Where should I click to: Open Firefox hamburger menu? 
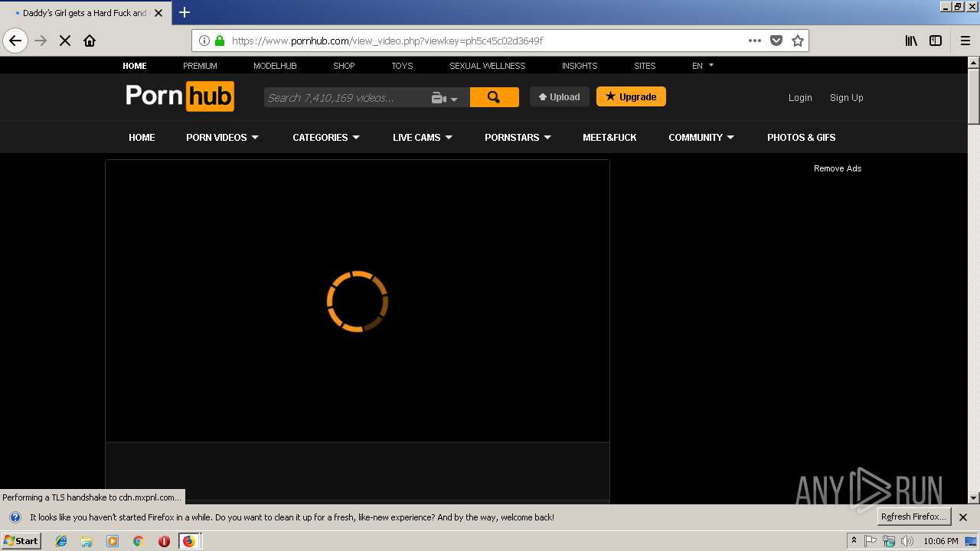965,41
